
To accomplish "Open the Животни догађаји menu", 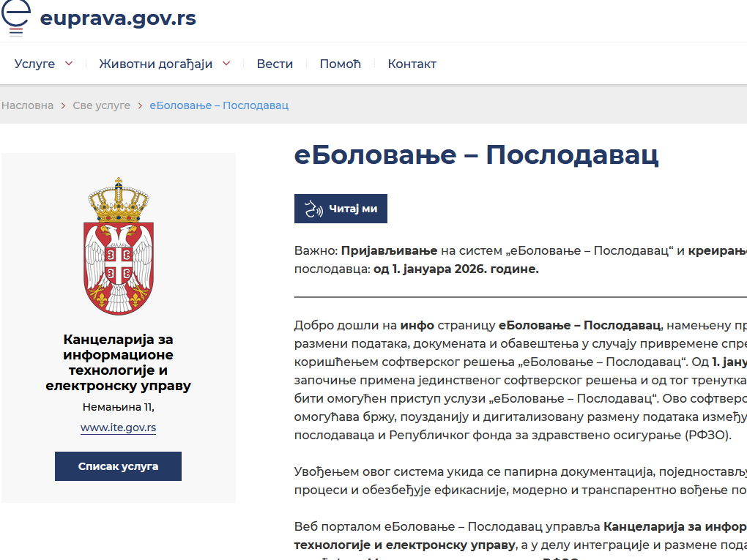I will [x=155, y=64].
